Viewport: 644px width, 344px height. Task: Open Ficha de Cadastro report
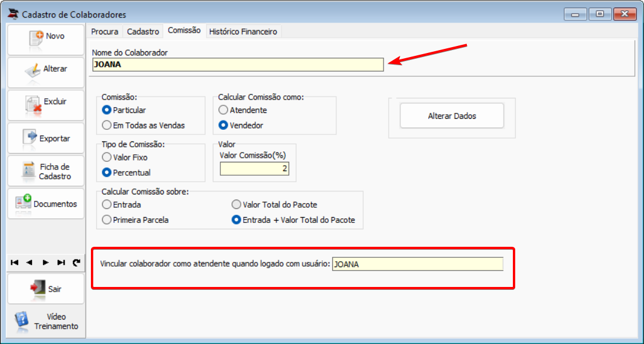pyautogui.click(x=45, y=171)
